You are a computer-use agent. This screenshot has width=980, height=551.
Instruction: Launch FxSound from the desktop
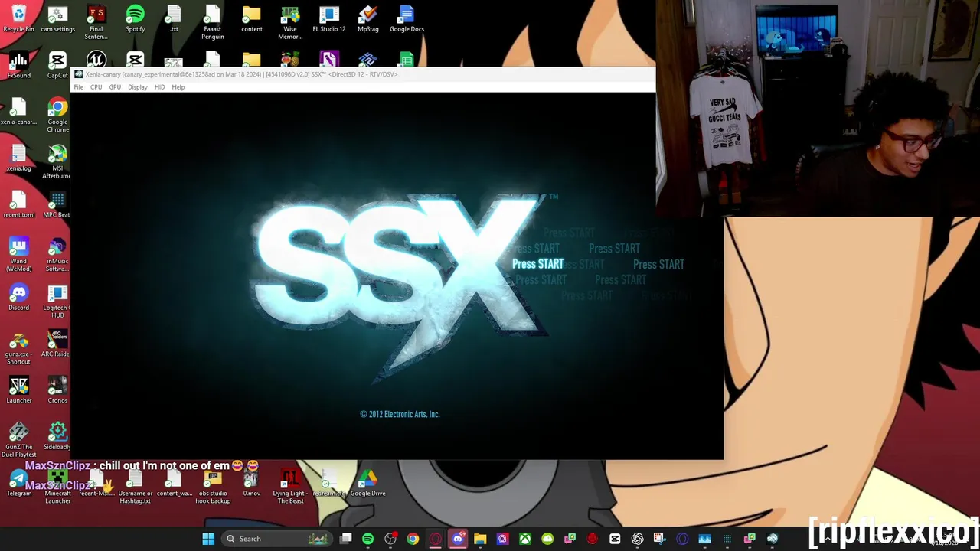(x=18, y=64)
